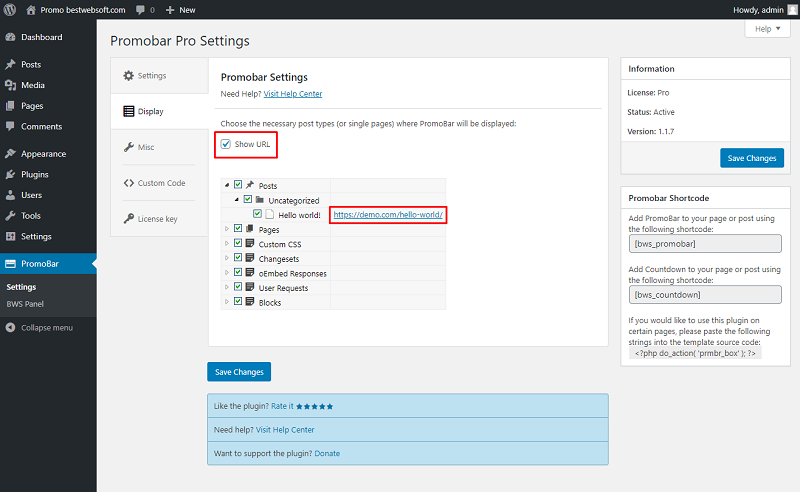Click the document icon beside Hello world!

click(x=269, y=214)
